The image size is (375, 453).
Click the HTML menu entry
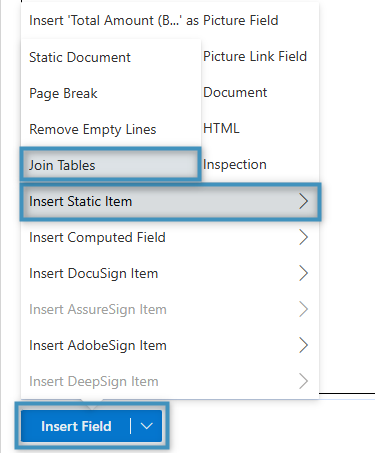[221, 128]
